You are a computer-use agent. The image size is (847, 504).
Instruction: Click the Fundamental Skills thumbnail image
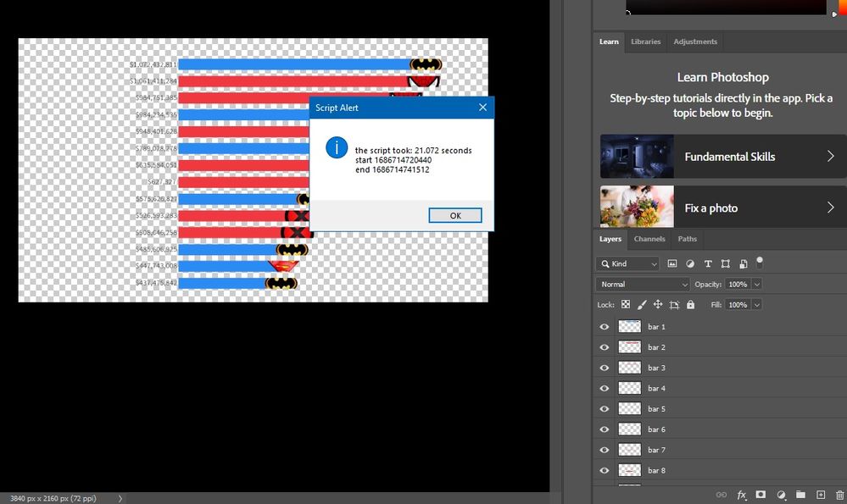click(637, 157)
